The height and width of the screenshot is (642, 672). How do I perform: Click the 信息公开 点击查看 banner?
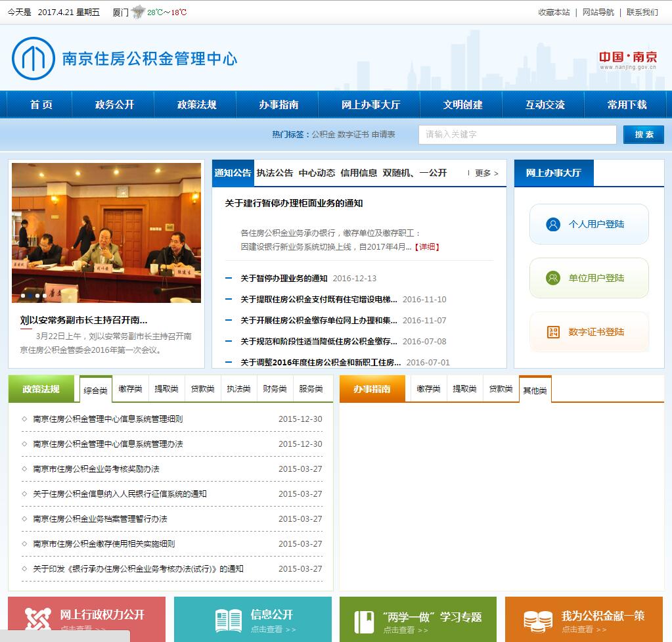tap(253, 619)
